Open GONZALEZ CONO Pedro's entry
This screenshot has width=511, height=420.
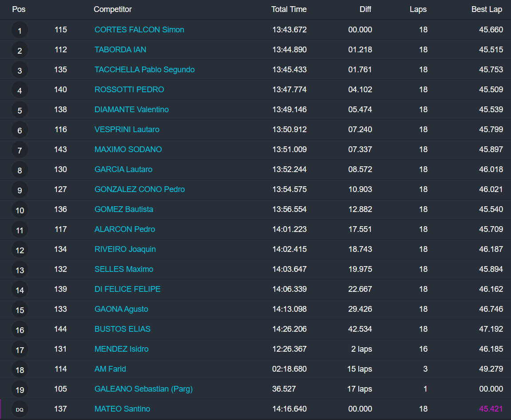pyautogui.click(x=139, y=189)
